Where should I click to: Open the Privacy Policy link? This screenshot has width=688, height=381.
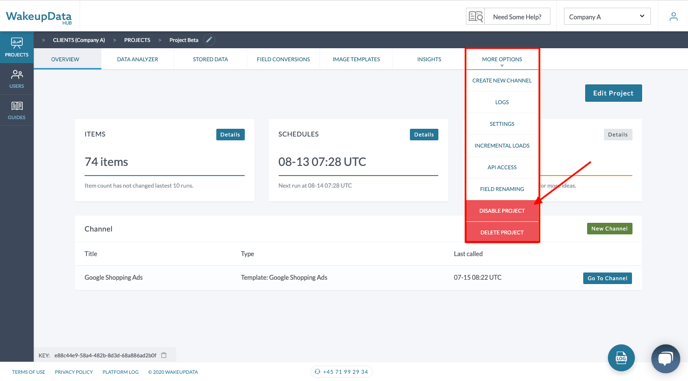point(74,372)
